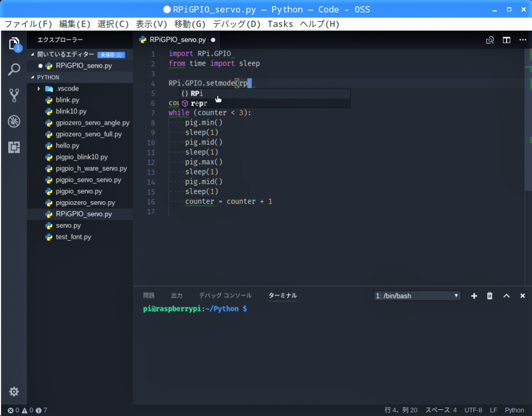Open the /bin/bash terminal selector dropdown
The width and height of the screenshot is (532, 416).
(x=417, y=296)
